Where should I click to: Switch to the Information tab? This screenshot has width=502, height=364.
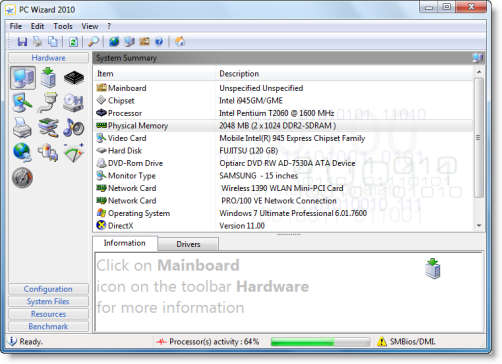[x=125, y=243]
